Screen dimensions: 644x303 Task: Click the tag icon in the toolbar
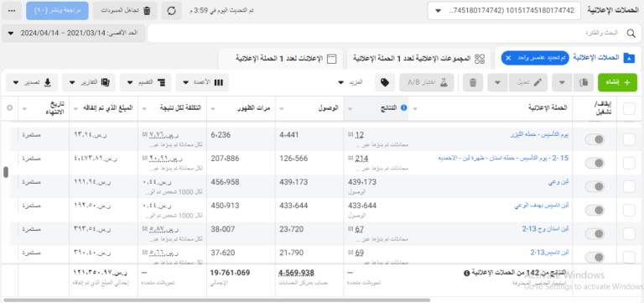point(385,82)
